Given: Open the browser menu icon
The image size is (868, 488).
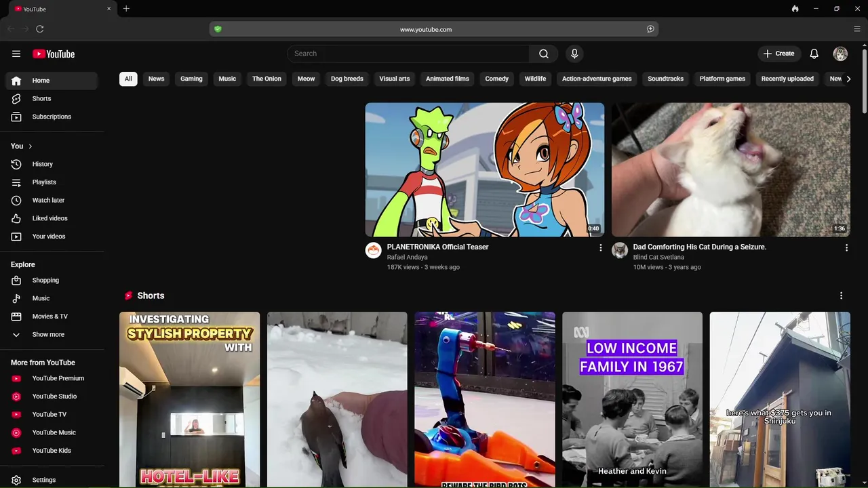Looking at the screenshot, I should [857, 29].
